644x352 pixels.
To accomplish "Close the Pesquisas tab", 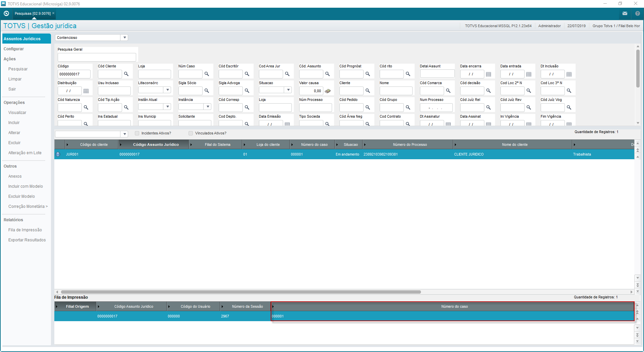I will click(53, 13).
